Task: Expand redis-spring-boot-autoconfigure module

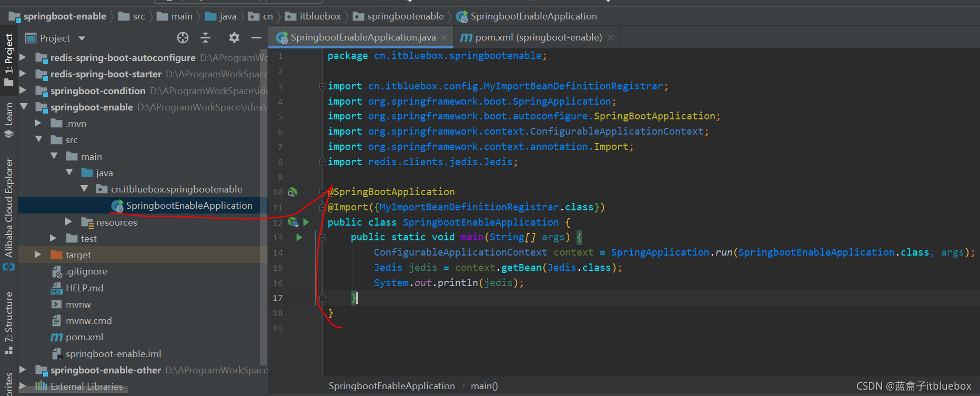Action: pyautogui.click(x=23, y=57)
